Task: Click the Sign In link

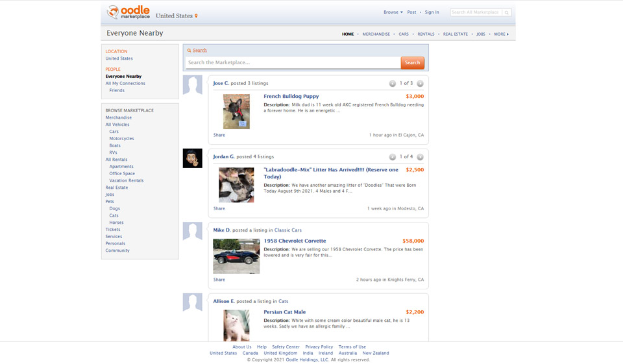Action: pos(432,12)
